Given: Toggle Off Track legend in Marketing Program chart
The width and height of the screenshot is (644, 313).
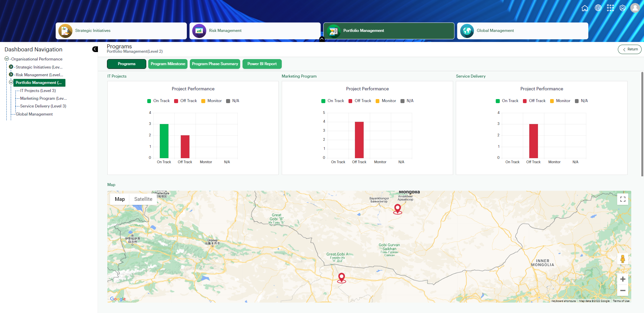Looking at the screenshot, I should point(360,101).
